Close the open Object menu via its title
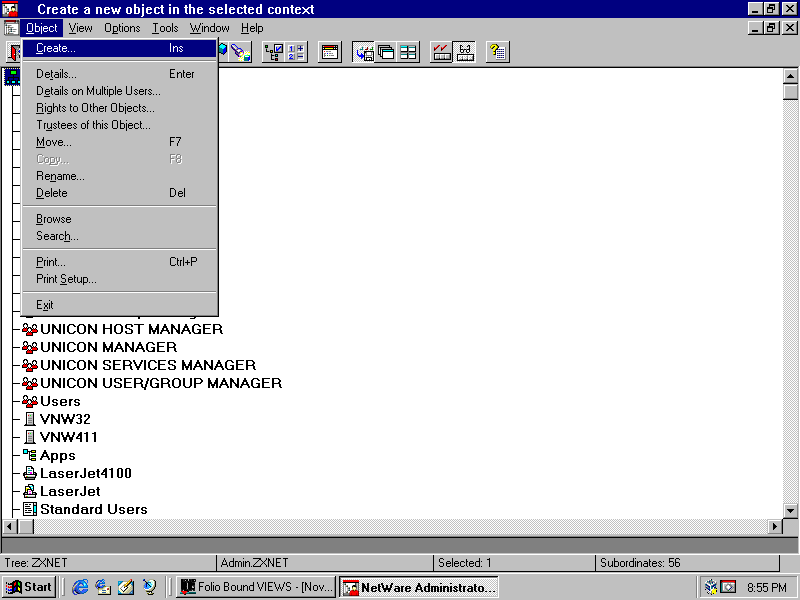 coord(41,28)
